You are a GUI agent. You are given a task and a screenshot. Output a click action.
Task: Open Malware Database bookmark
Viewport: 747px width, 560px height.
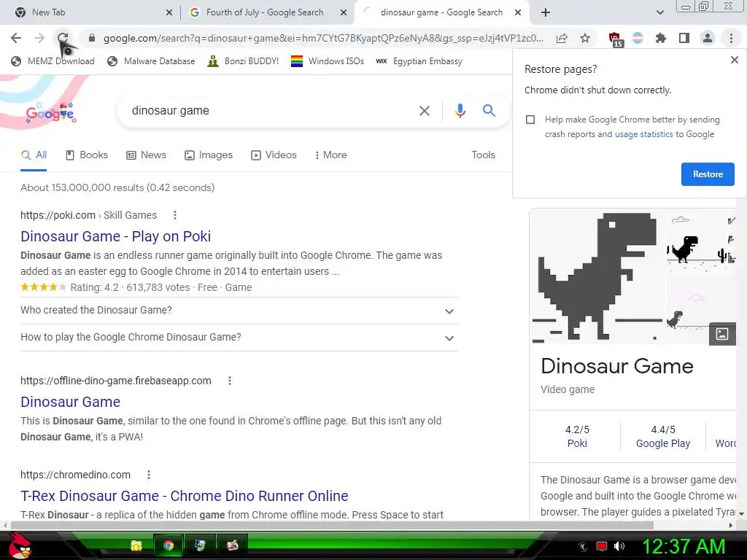[151, 61]
